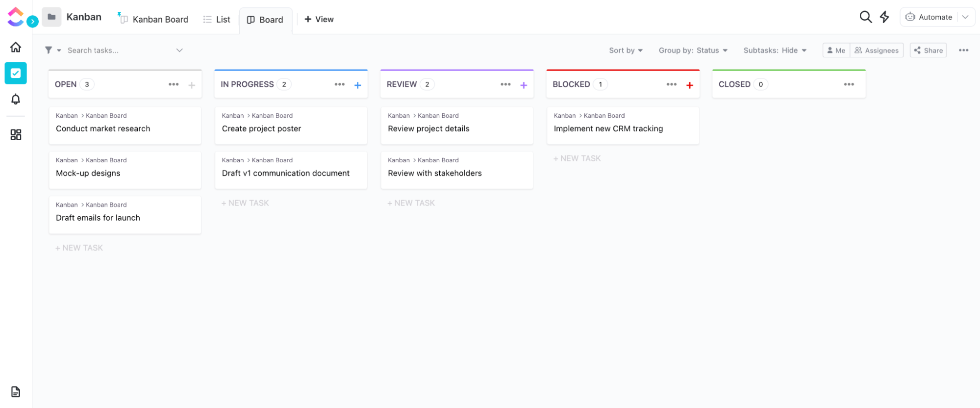The height and width of the screenshot is (408, 980).
Task: Expand Group by: Status dropdown
Action: coord(693,51)
